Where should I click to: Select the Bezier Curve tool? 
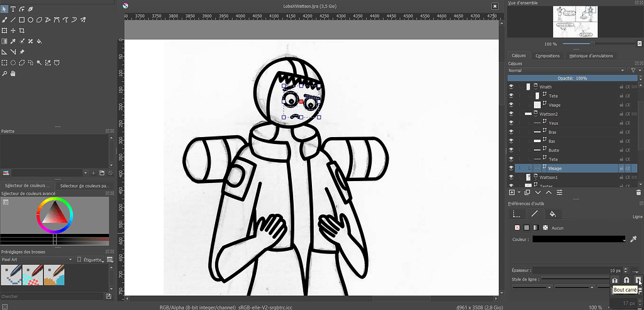click(x=57, y=19)
